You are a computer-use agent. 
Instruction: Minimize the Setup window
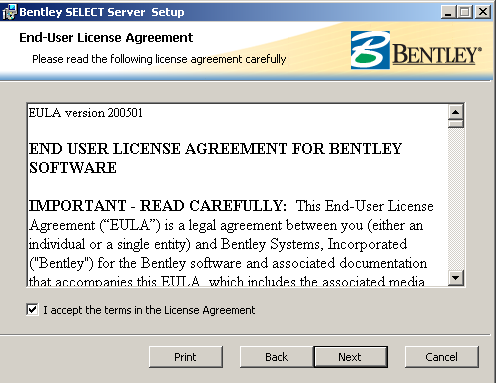448,12
